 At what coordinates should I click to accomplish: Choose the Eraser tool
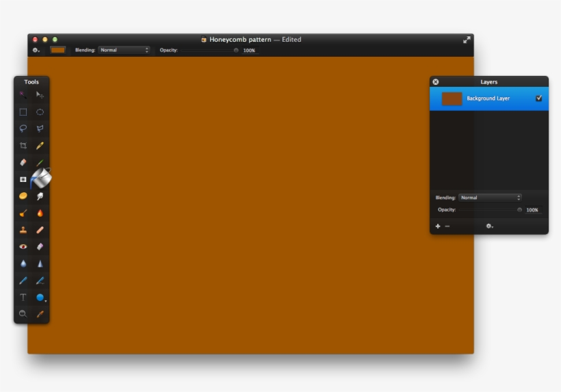click(23, 163)
